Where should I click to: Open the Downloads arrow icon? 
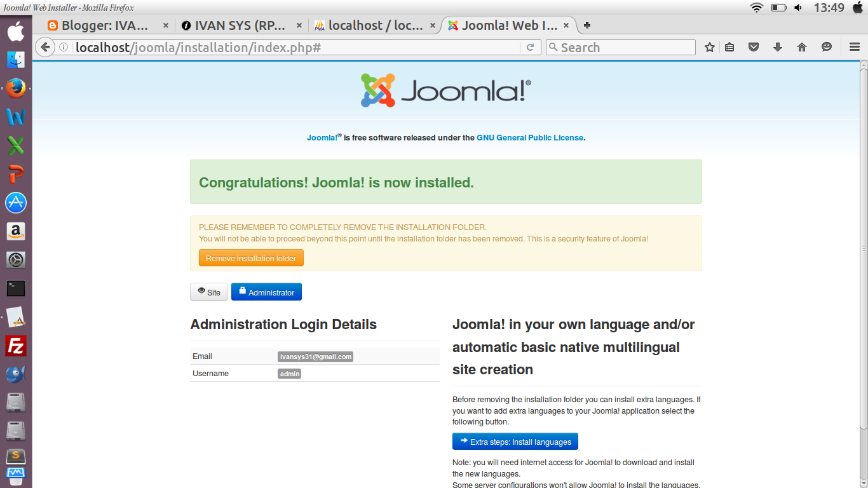click(x=778, y=47)
